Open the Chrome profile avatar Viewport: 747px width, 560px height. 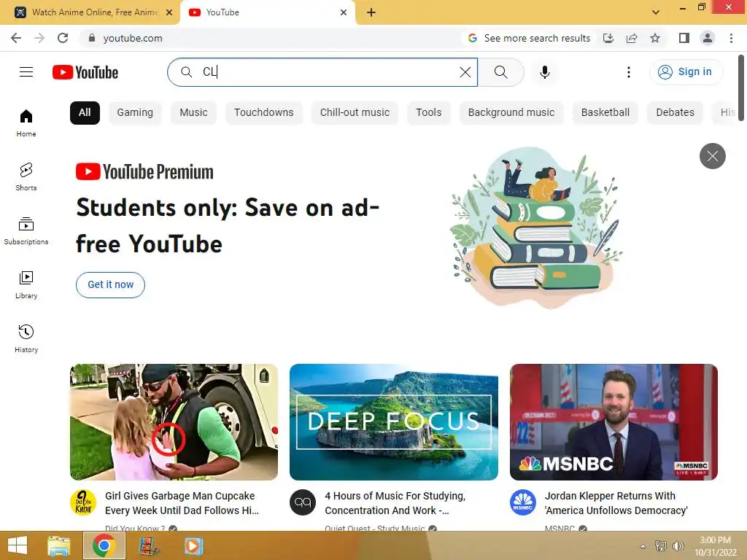708,38
